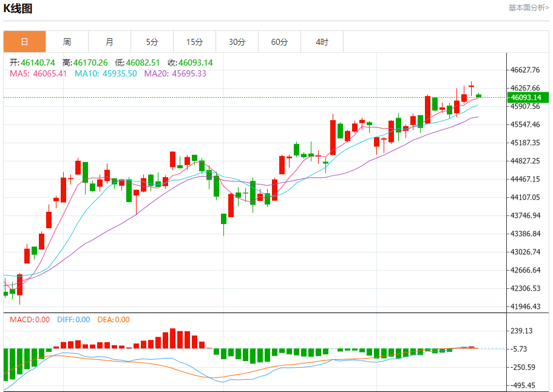Click the MA10: 45935.50 legend
Viewport: 553px width, 392px height.
(x=106, y=73)
